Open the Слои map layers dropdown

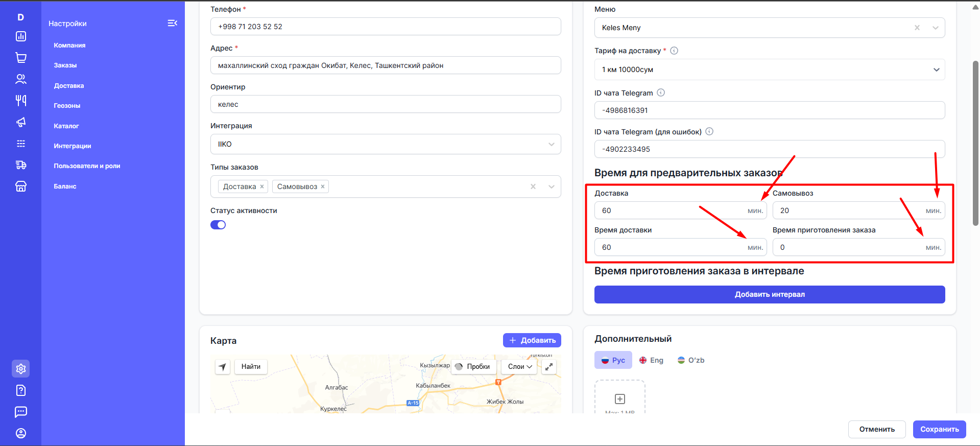[x=519, y=366]
